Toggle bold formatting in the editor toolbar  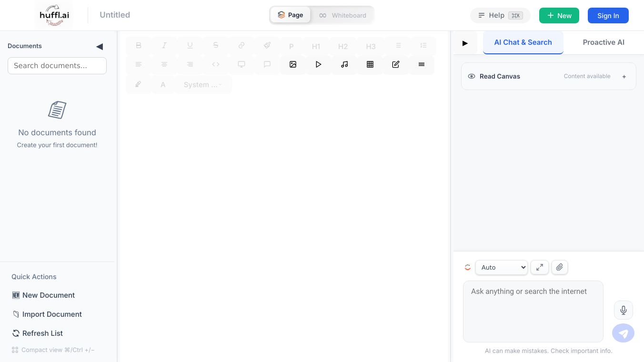139,46
